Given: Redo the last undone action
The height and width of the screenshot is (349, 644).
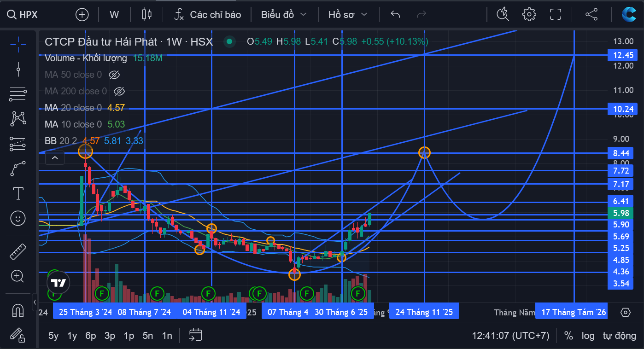Looking at the screenshot, I should tap(421, 14).
